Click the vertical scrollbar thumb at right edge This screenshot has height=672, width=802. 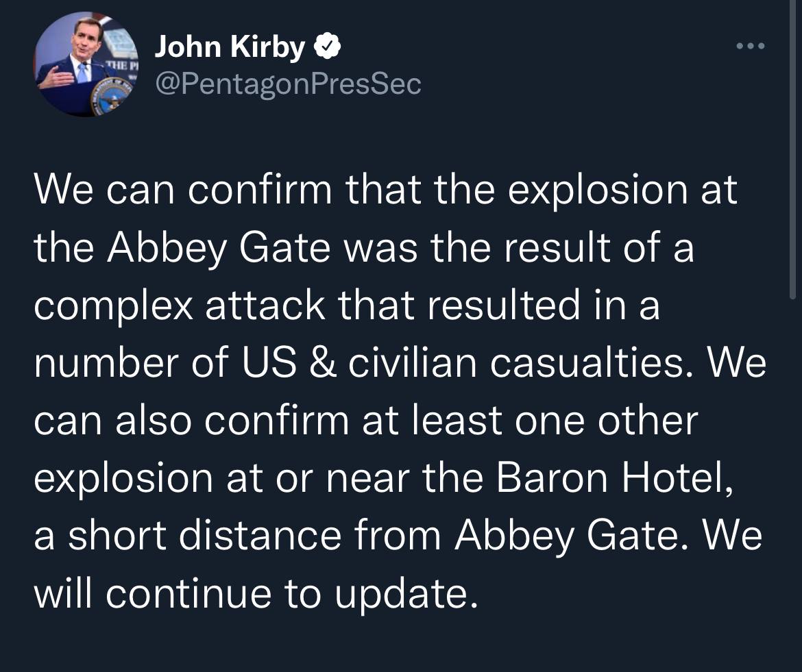792,148
